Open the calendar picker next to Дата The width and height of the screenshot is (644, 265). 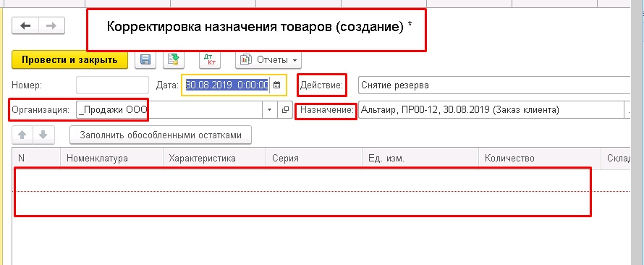coord(277,85)
